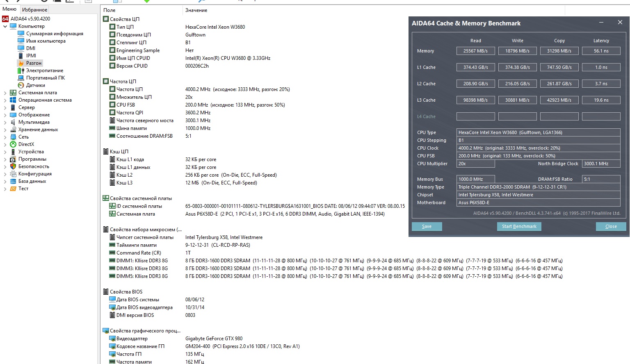
Task: Click the L3 Cache Write value 30881 MB/s
Action: 518,100
